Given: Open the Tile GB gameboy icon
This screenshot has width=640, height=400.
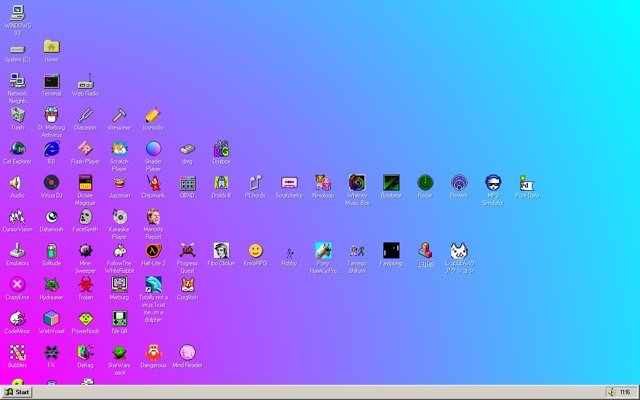Looking at the screenshot, I should (119, 318).
